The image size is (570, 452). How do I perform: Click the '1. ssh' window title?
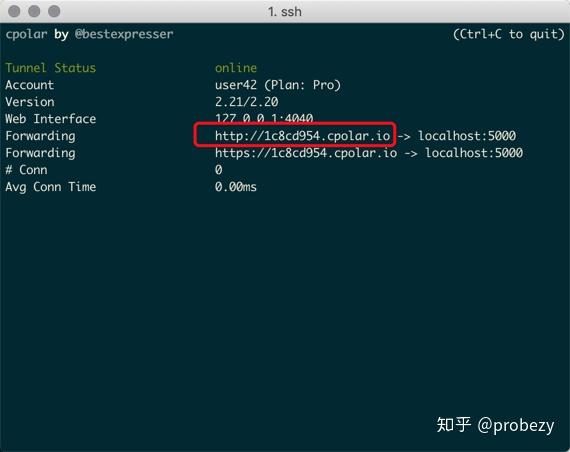point(285,12)
